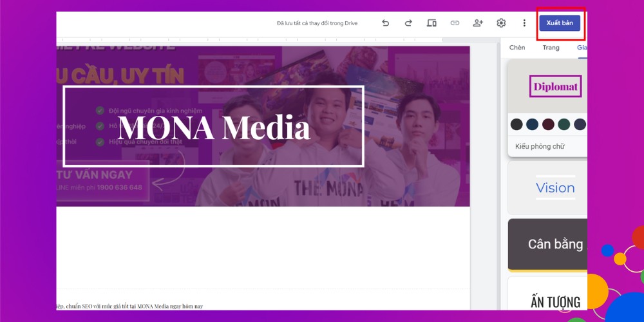Click the MONA Media page title
This screenshot has height=322, width=644.
[x=214, y=127]
